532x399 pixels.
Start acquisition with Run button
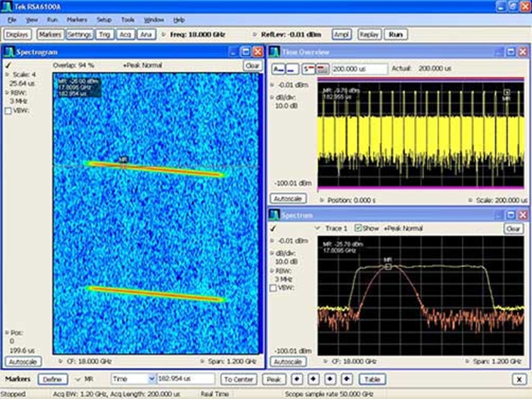point(396,35)
